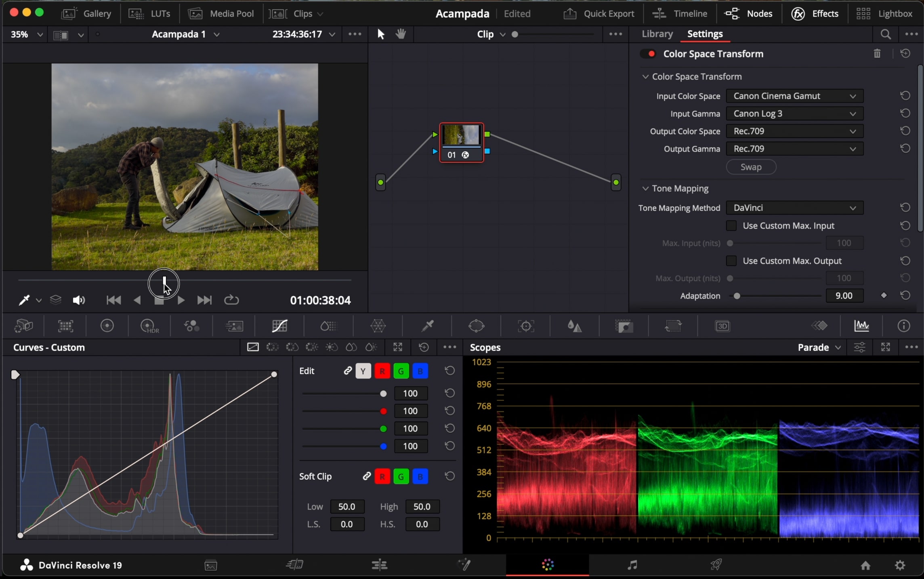
Task: Toggle Color Space Transform effect enable switch
Action: coord(648,54)
